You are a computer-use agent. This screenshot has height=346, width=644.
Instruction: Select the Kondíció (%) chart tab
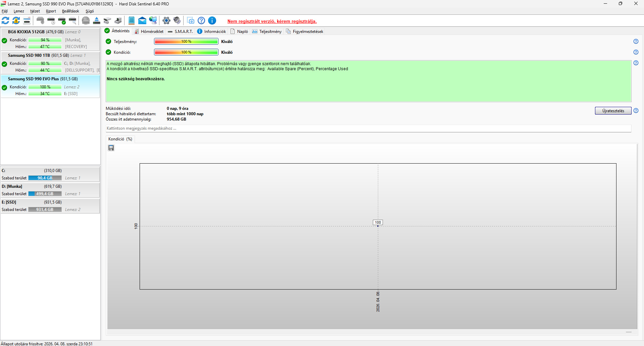(x=120, y=139)
